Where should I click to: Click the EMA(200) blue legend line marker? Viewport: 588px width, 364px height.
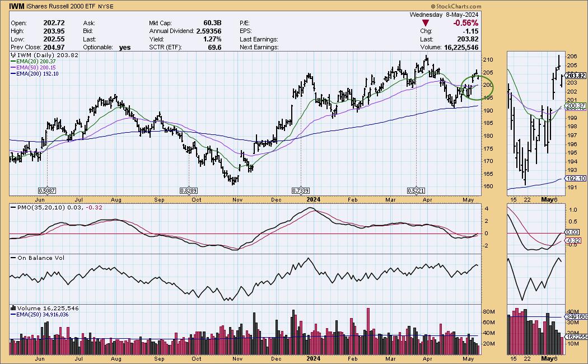click(x=13, y=74)
